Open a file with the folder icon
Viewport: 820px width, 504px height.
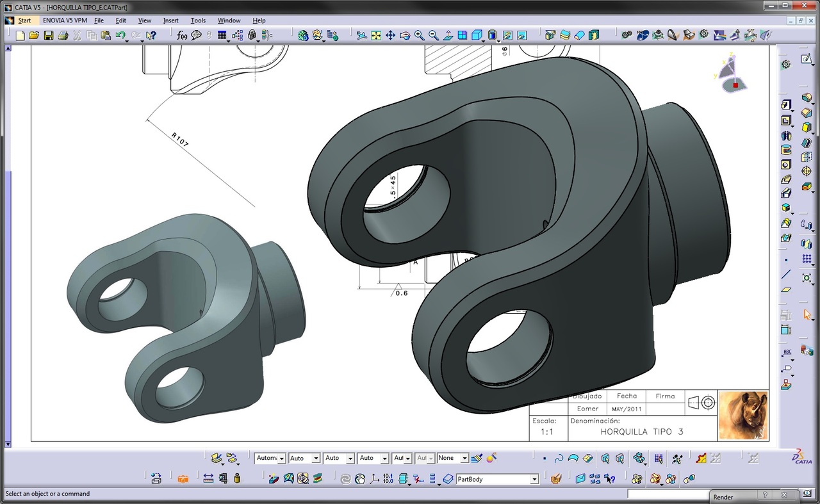[35, 35]
